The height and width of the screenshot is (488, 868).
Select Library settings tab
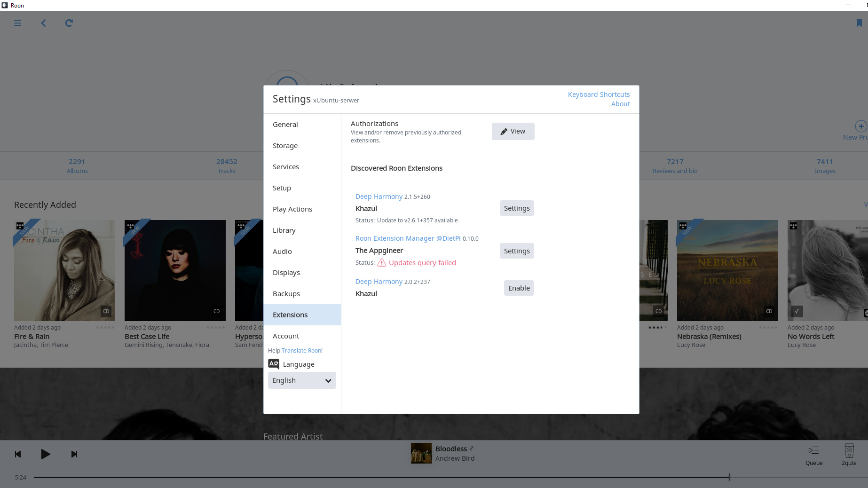[302, 230]
